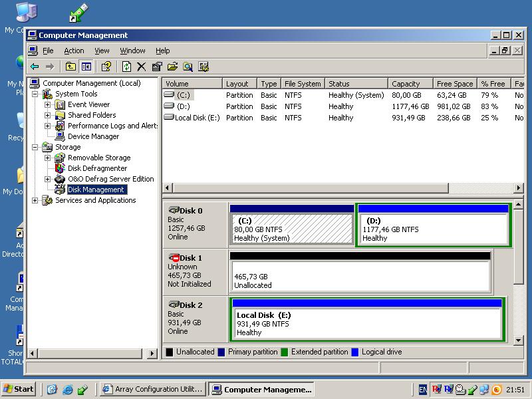
Task: Open the Help question mark toolbar icon
Action: (106, 66)
